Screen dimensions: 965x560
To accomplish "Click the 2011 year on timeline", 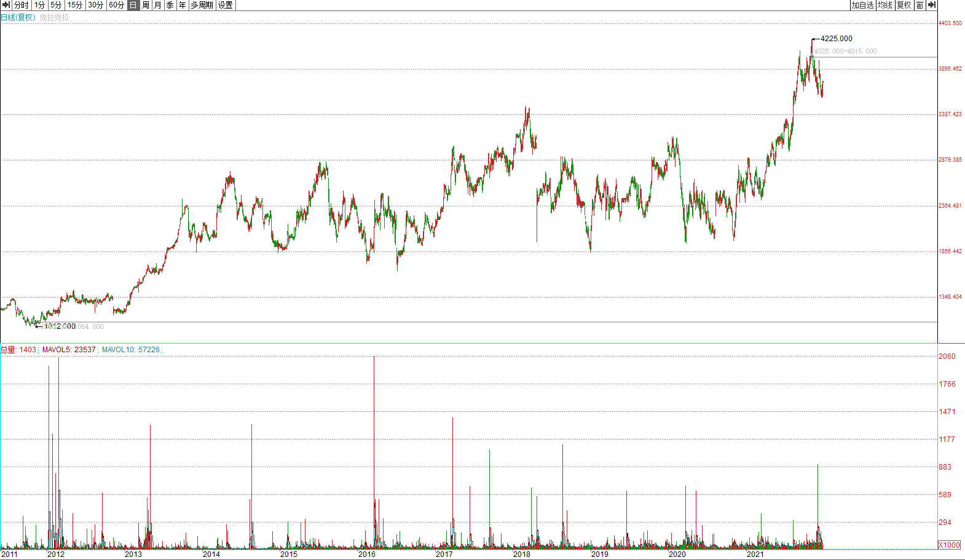I will coord(9,554).
